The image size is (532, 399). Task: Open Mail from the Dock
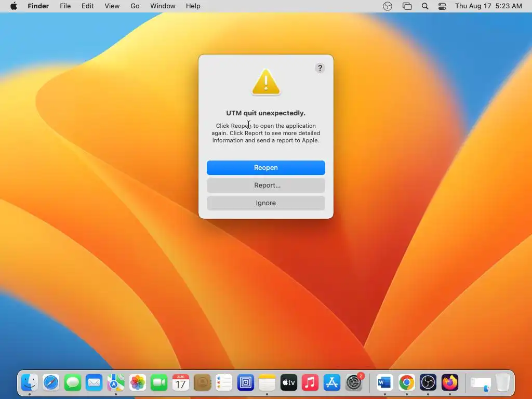(x=94, y=383)
